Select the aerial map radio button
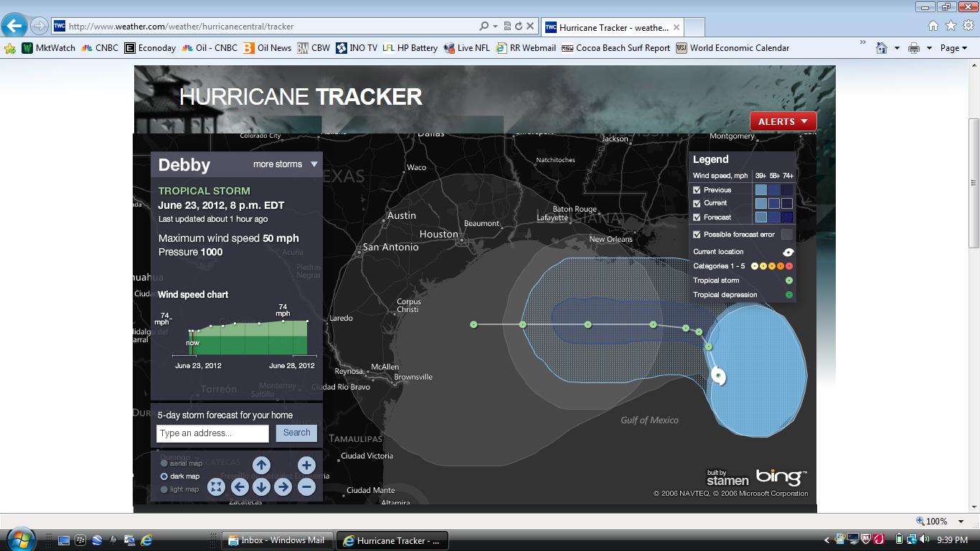 pyautogui.click(x=164, y=463)
